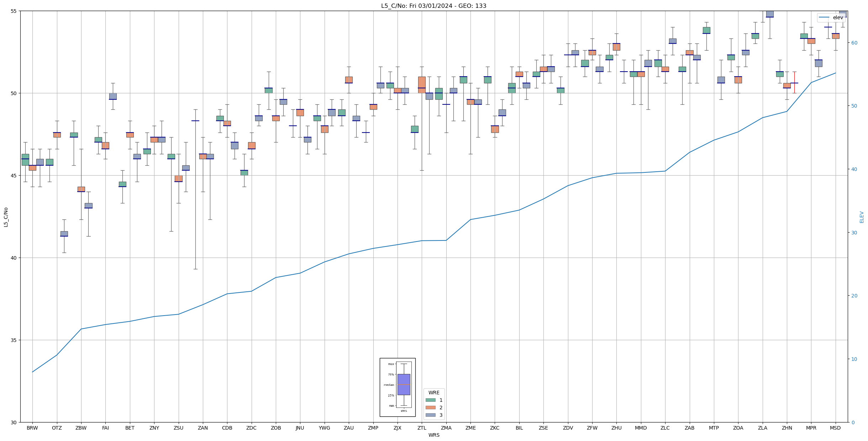This screenshot has width=868, height=441.
Task: Click the ELEV right axis title
Action: (862, 217)
